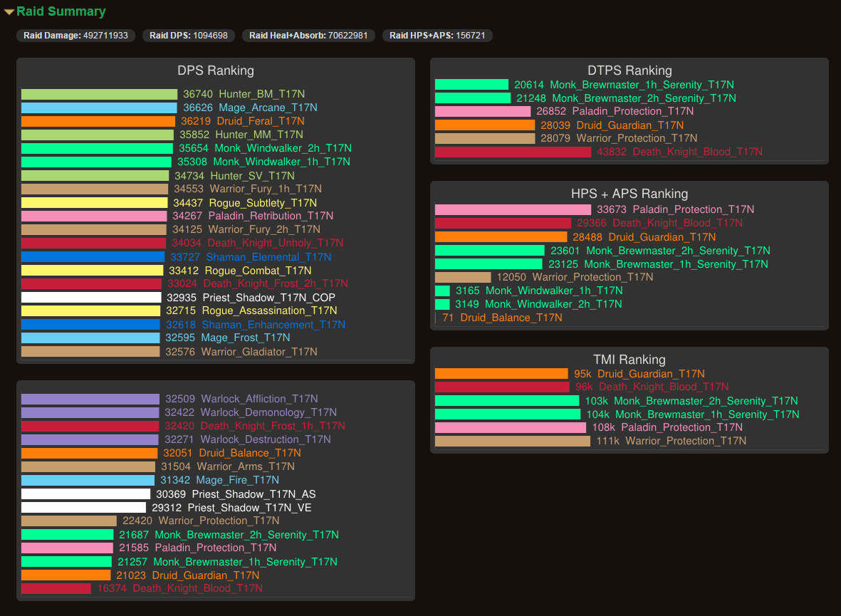Open Shaman_Elemental_T17N entry
This screenshot has height=616, width=841.
click(268, 257)
